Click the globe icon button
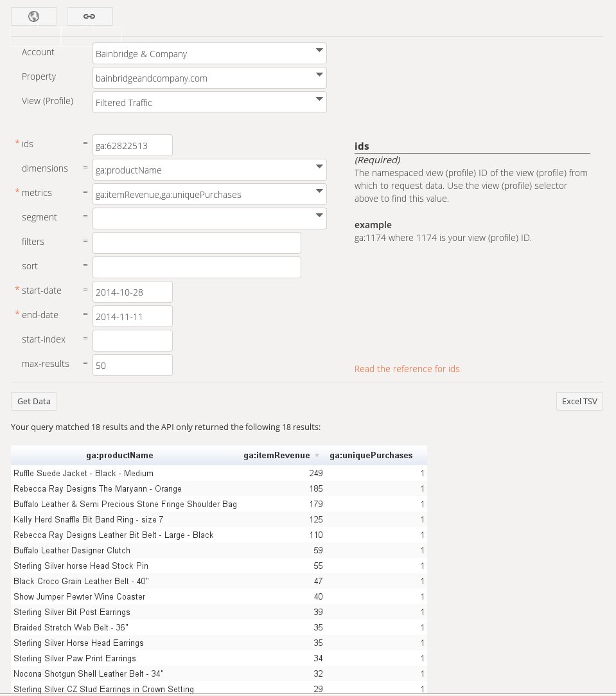 [34, 17]
